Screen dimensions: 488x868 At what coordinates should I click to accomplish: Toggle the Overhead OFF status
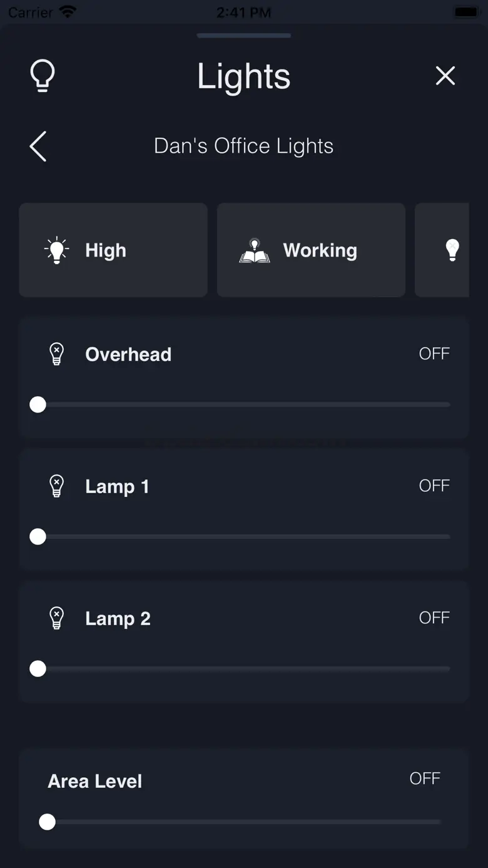pos(434,354)
